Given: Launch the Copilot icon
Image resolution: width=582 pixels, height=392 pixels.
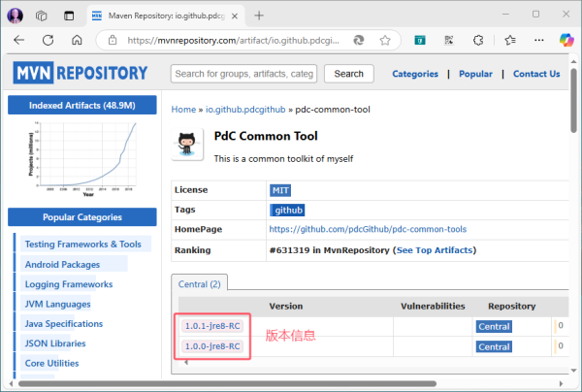Looking at the screenshot, I should click(566, 40).
